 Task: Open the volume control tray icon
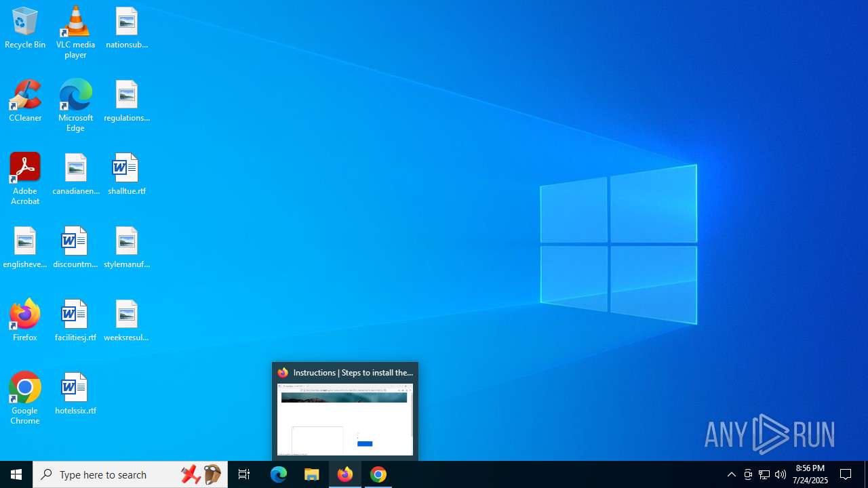coord(781,474)
